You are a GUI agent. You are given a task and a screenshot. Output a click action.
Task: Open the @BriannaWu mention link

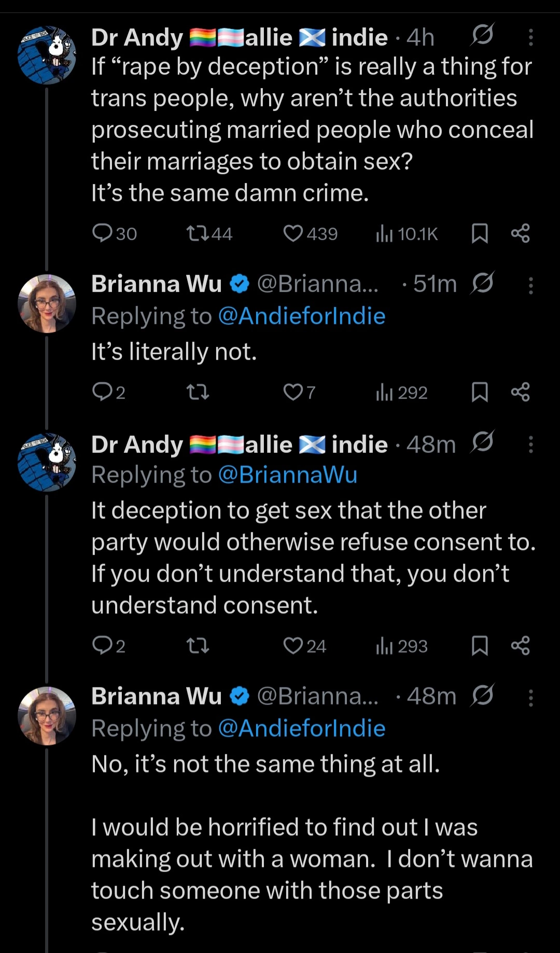click(x=288, y=475)
